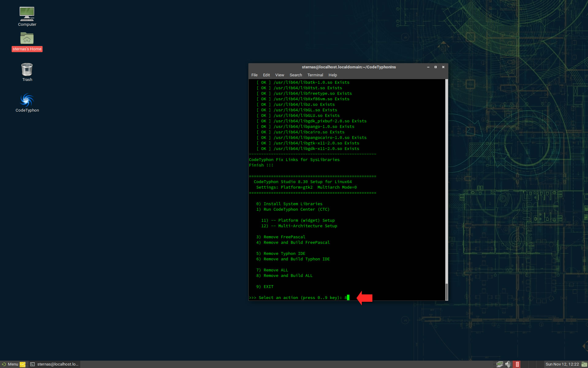Click 'CodeTyphon Fix Links for SysLibraries' line
Screen dimensions: 588x368
point(294,160)
